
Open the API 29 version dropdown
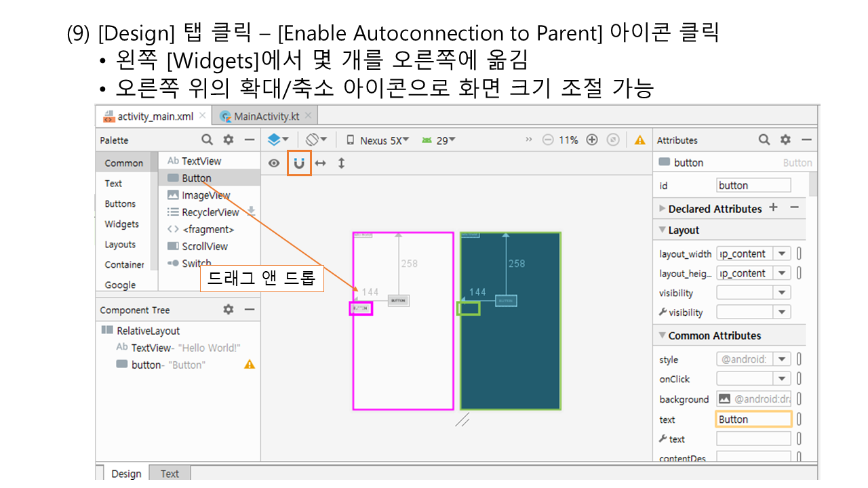[x=439, y=140]
